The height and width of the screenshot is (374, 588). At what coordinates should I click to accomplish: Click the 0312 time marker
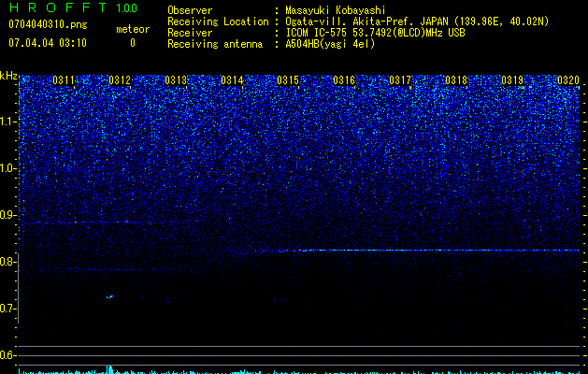point(120,80)
